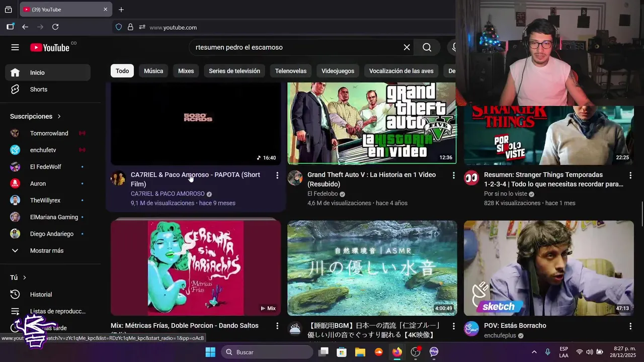Screen dimensions: 644x362
Task: Open the POV: Estás Borracho sketch thumbnail
Action: coord(549,268)
